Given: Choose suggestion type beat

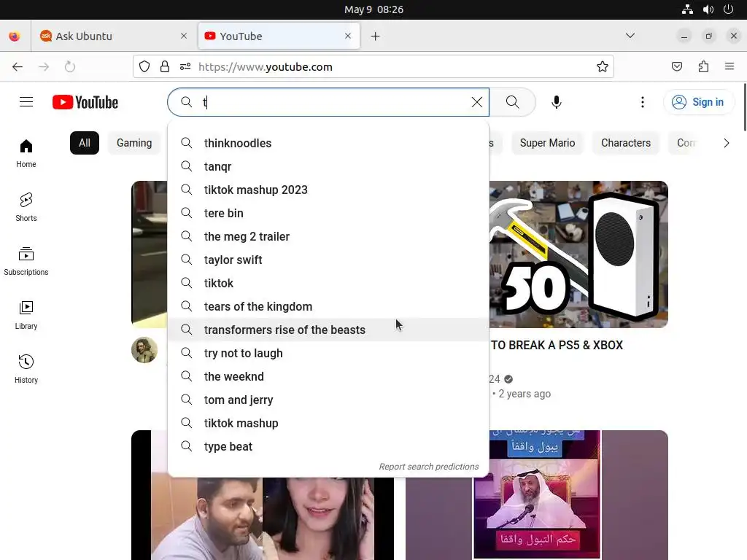Looking at the screenshot, I should (x=328, y=446).
